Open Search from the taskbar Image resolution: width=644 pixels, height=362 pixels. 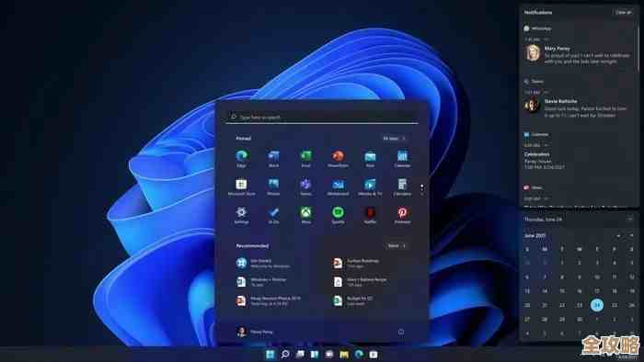pos(285,355)
